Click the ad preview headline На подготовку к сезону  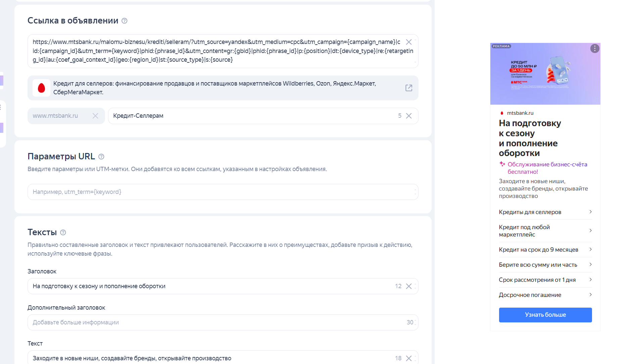(x=530, y=138)
